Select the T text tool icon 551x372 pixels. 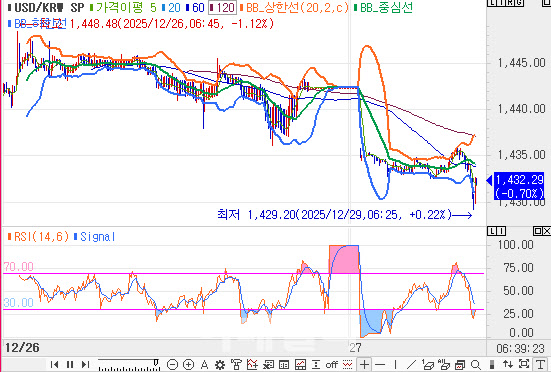tap(540, 365)
